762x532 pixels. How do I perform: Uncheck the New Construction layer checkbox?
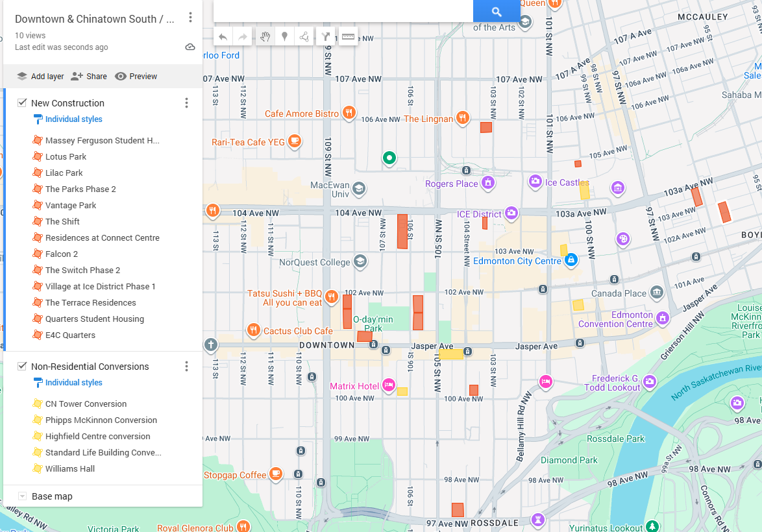click(22, 103)
